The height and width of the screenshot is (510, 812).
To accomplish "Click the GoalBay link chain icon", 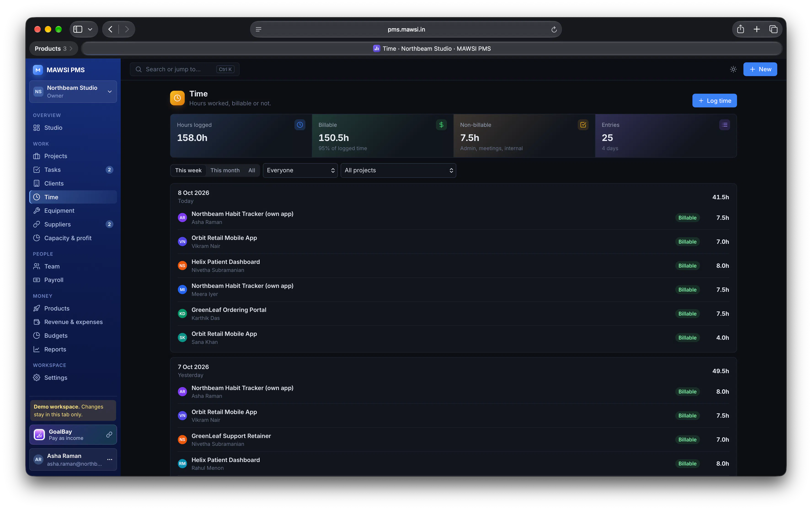I will tap(109, 435).
